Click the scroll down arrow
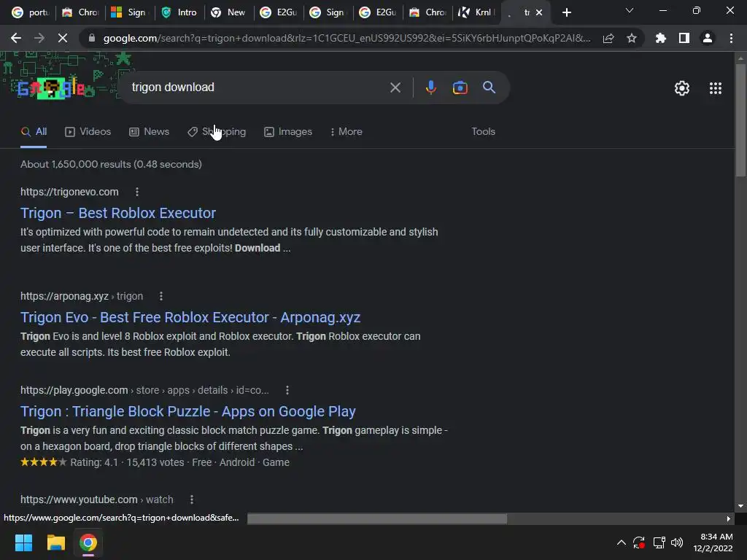Image resolution: width=747 pixels, height=560 pixels. point(740,506)
